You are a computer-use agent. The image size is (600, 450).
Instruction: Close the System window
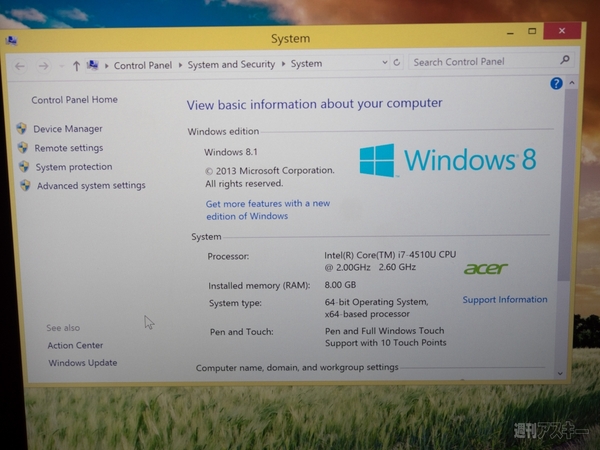[562, 31]
